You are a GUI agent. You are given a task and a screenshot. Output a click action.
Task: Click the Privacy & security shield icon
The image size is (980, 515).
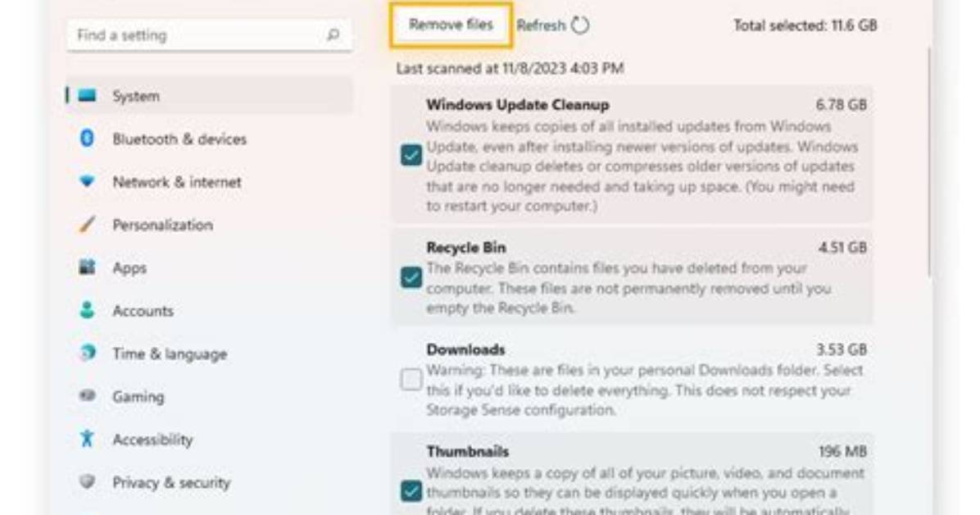[x=88, y=481]
